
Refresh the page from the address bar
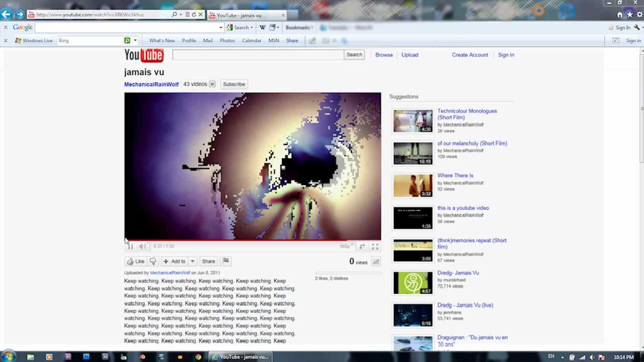pos(194,15)
